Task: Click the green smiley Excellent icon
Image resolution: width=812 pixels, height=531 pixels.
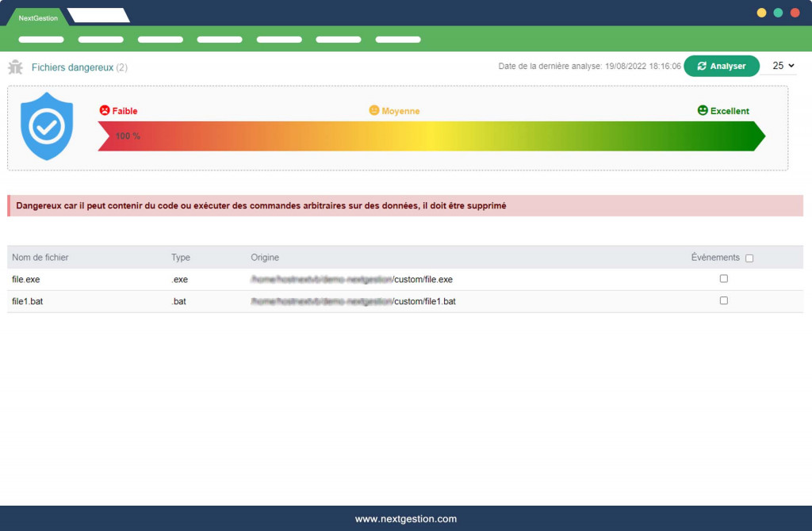Action: (x=703, y=110)
